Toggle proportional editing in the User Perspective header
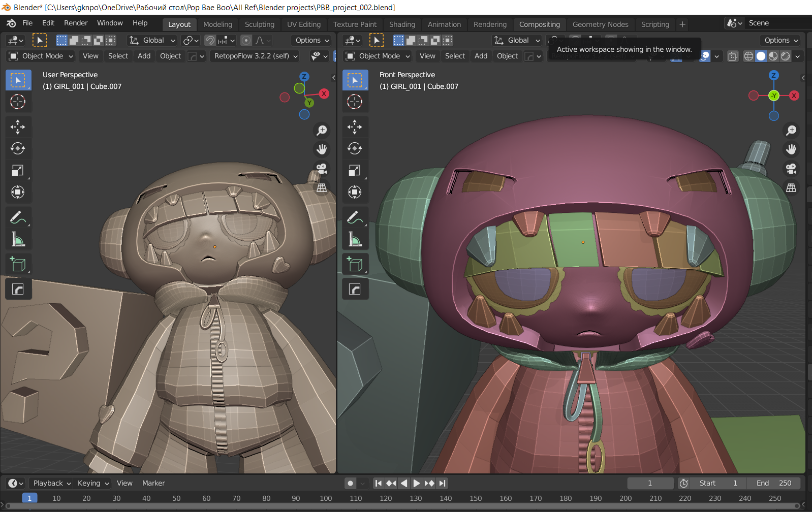The image size is (812, 512). tap(246, 40)
